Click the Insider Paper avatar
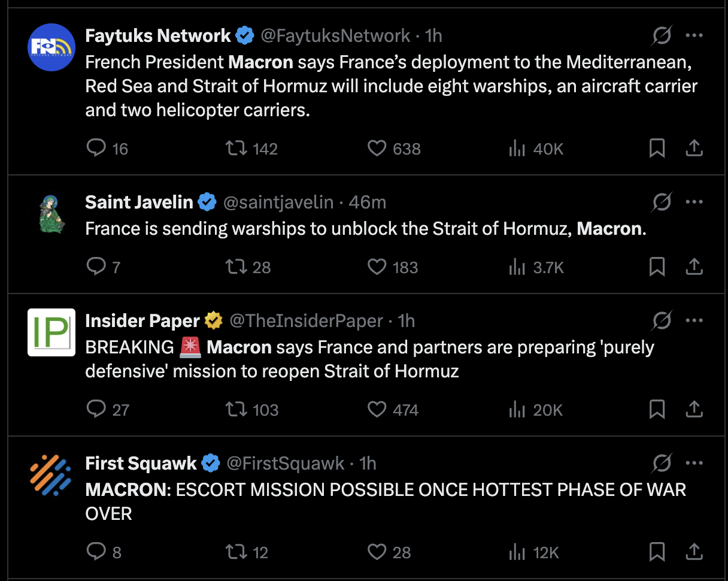 [51, 332]
